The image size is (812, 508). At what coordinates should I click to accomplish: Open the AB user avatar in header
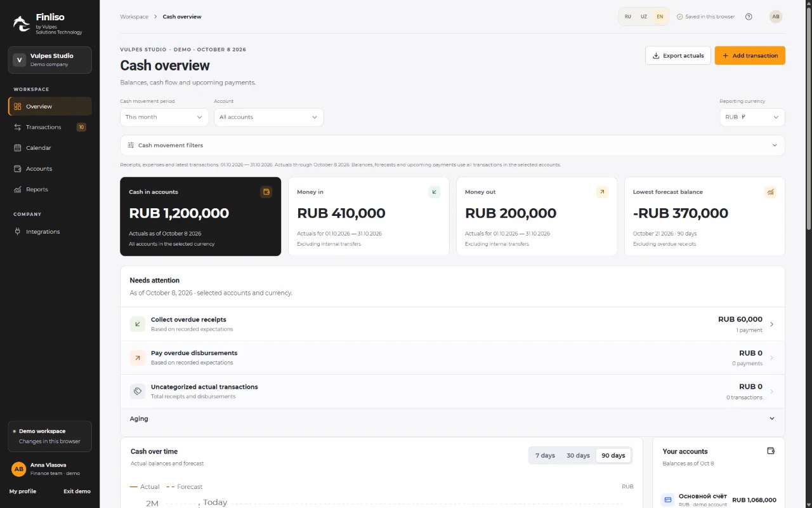(776, 17)
